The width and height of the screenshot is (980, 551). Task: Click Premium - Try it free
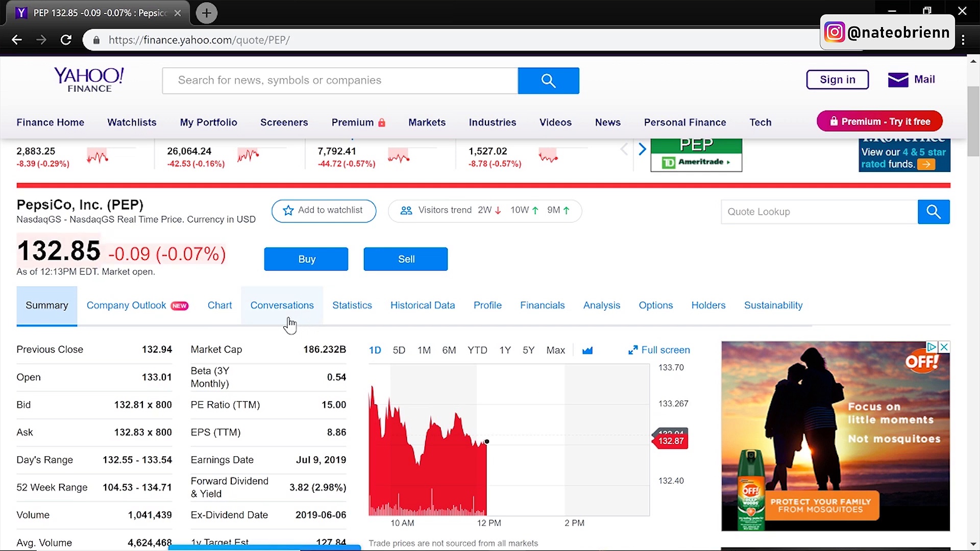(879, 121)
